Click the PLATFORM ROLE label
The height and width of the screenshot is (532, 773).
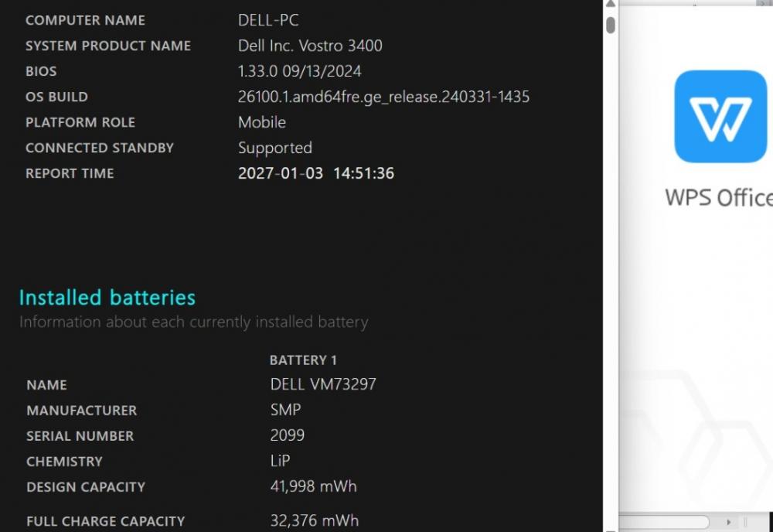tap(80, 123)
